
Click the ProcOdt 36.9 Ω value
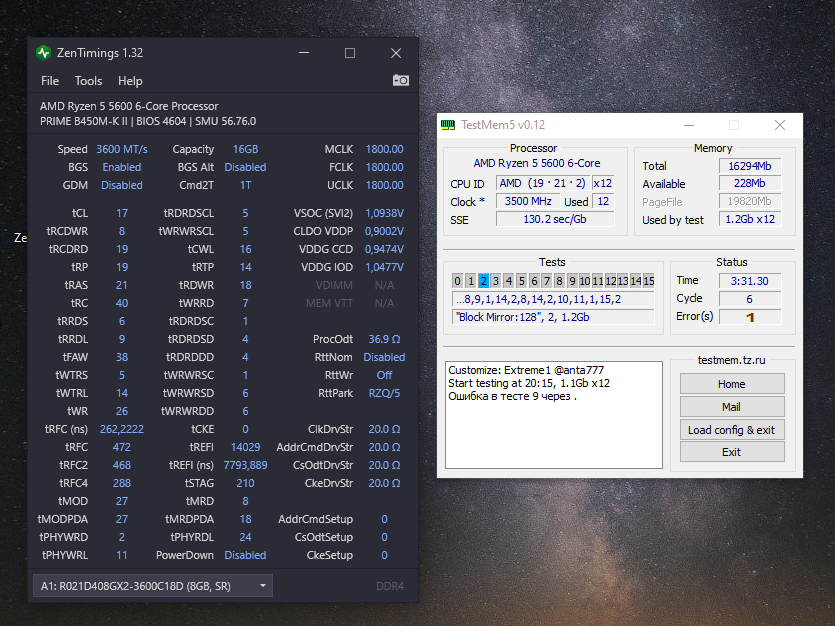tap(384, 339)
